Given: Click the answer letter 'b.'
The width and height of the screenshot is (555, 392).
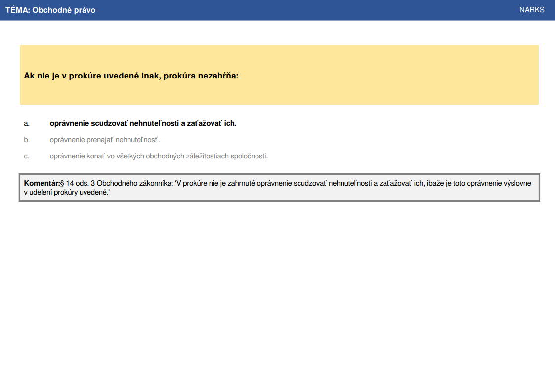Looking at the screenshot, I should point(27,140).
